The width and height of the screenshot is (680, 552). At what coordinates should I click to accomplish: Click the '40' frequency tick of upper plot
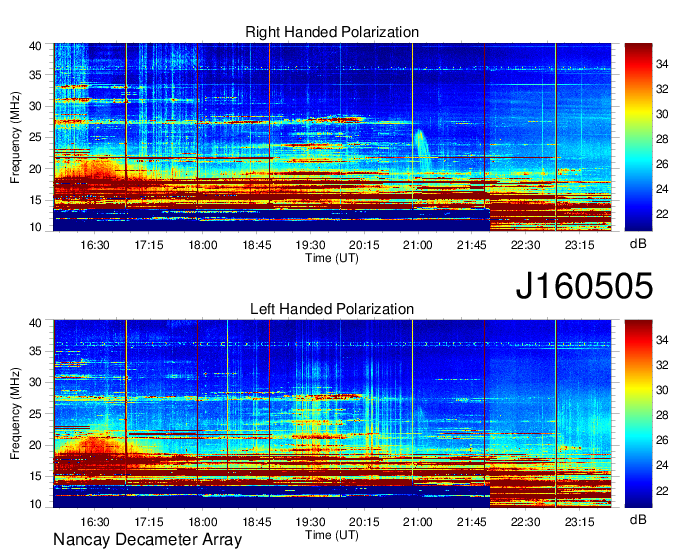coord(35,46)
